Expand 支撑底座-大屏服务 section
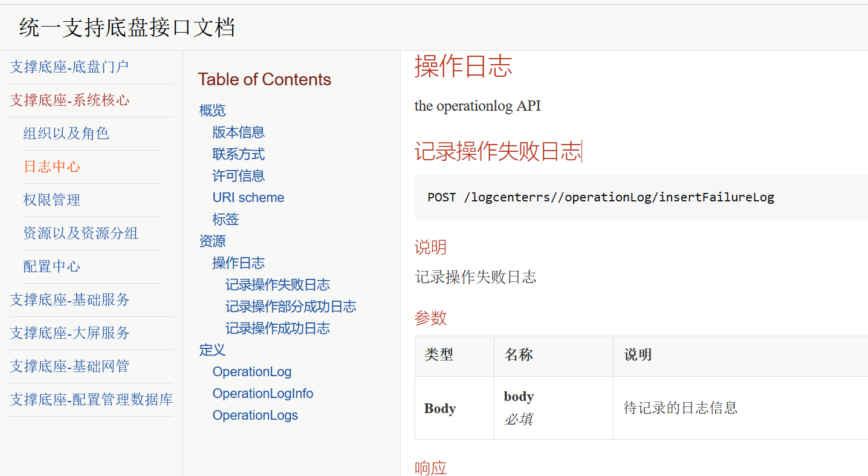 click(x=70, y=333)
